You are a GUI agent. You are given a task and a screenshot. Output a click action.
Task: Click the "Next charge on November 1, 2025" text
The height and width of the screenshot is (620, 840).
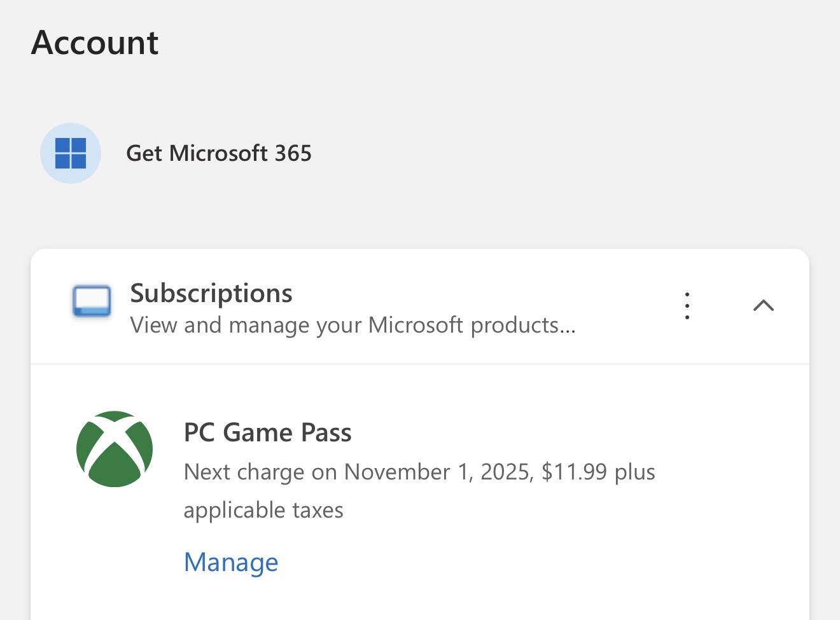(x=356, y=472)
